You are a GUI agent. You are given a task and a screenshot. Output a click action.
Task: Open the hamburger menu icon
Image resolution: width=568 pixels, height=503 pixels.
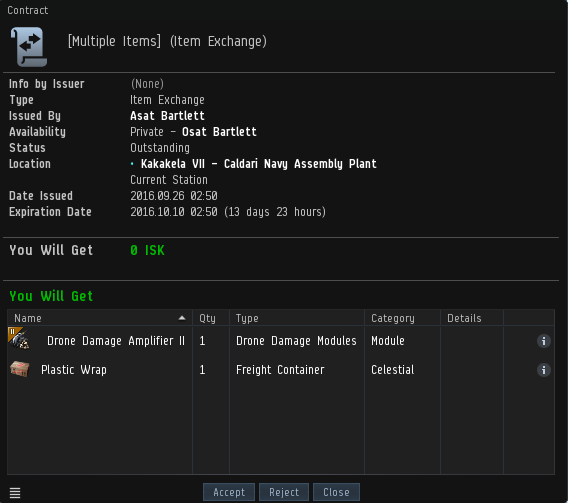[x=15, y=492]
